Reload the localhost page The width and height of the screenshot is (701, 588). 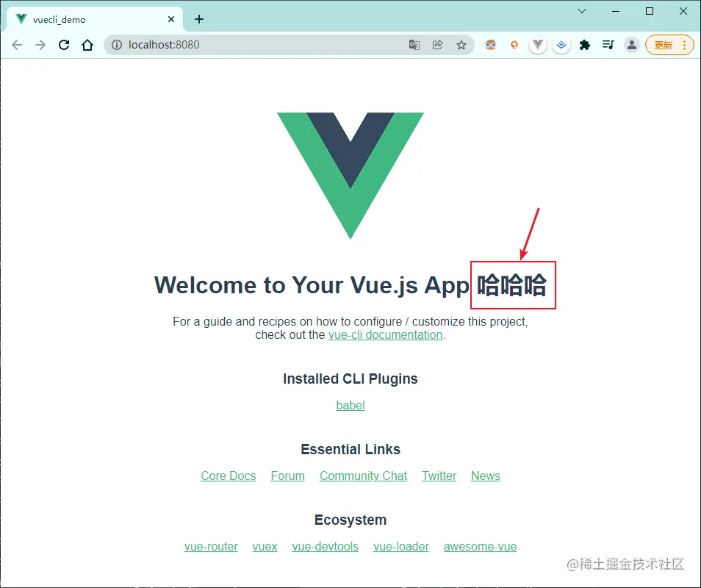(x=64, y=45)
